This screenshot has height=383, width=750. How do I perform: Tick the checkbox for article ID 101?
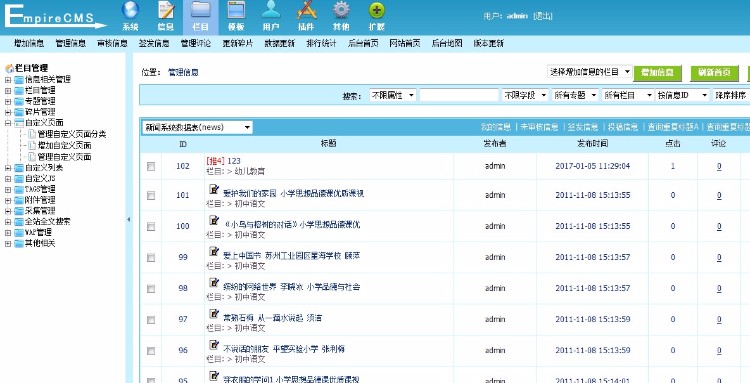(x=151, y=195)
